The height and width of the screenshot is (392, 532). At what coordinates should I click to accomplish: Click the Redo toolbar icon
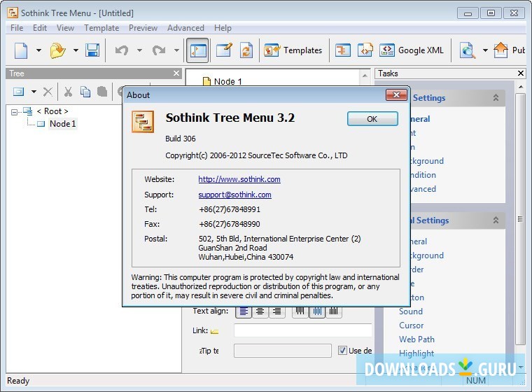click(x=158, y=50)
